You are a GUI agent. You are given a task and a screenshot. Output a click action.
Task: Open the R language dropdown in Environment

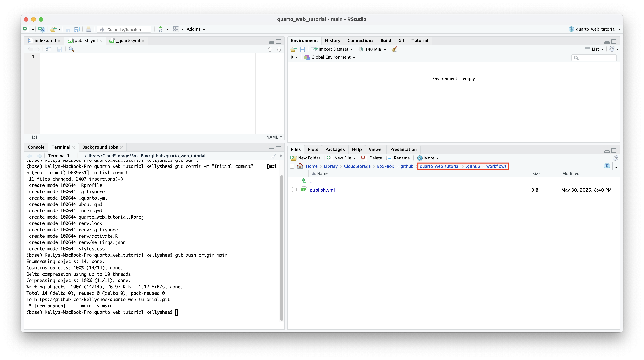coord(294,57)
